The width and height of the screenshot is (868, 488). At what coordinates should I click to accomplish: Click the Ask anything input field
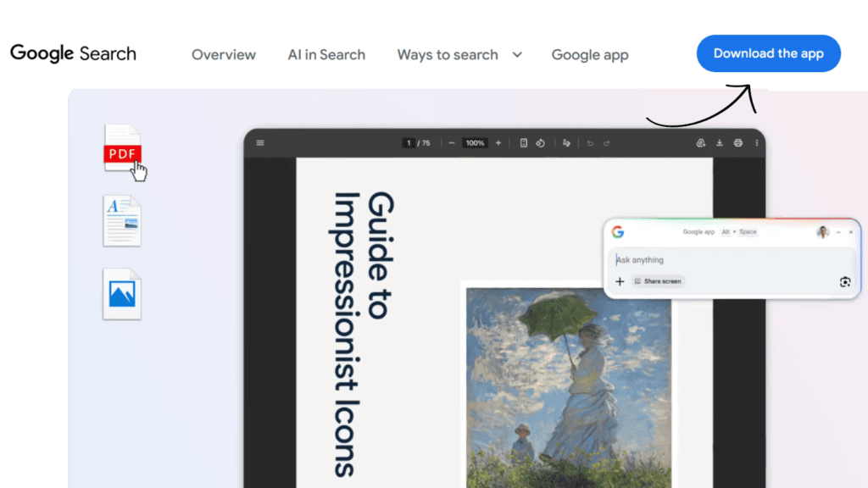(x=695, y=260)
